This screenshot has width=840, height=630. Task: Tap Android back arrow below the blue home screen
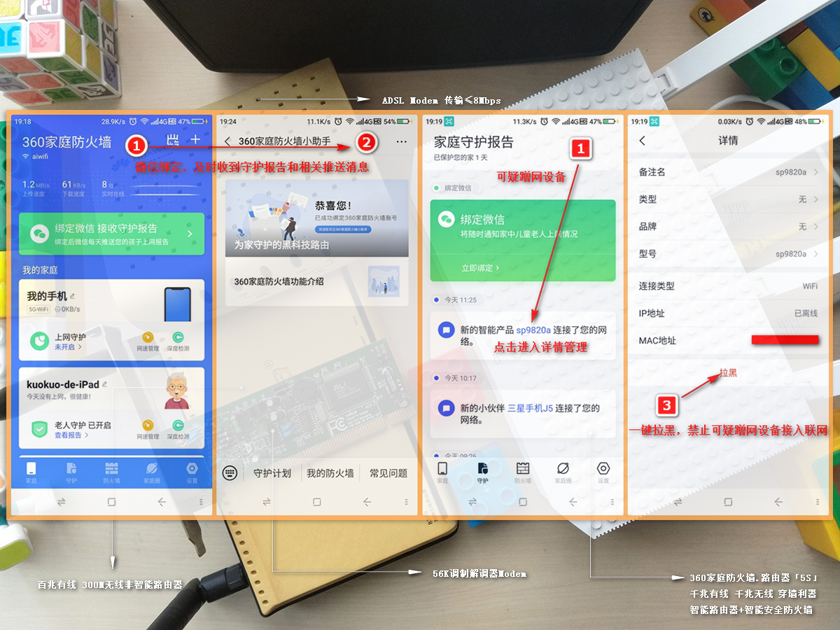click(x=162, y=502)
